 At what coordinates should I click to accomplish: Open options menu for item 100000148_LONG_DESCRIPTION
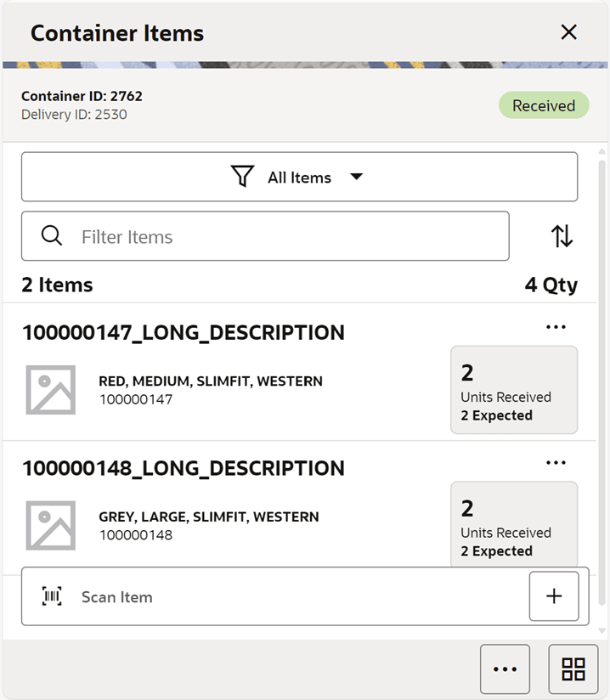point(556,462)
